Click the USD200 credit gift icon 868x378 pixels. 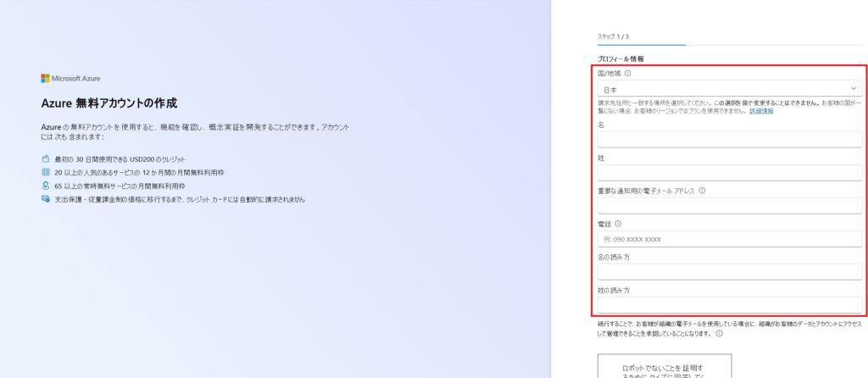(46, 159)
